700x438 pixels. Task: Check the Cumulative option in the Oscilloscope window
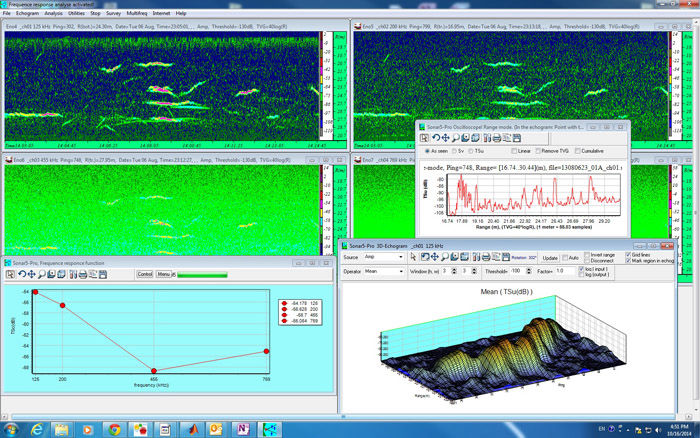point(577,151)
